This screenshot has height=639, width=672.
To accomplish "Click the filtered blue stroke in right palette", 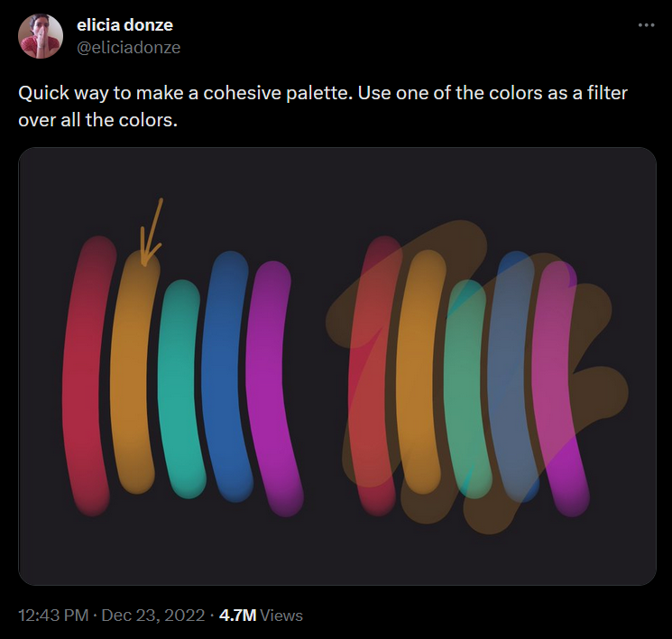I will pos(511,379).
